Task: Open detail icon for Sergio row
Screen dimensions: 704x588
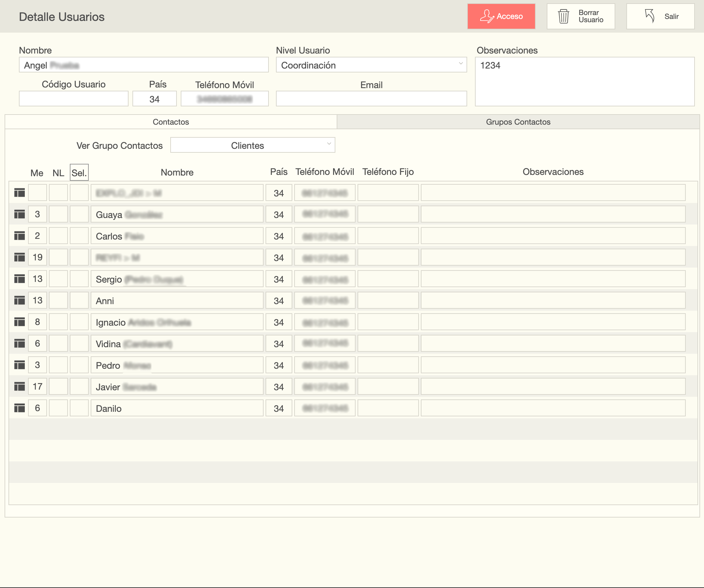Action: point(20,279)
